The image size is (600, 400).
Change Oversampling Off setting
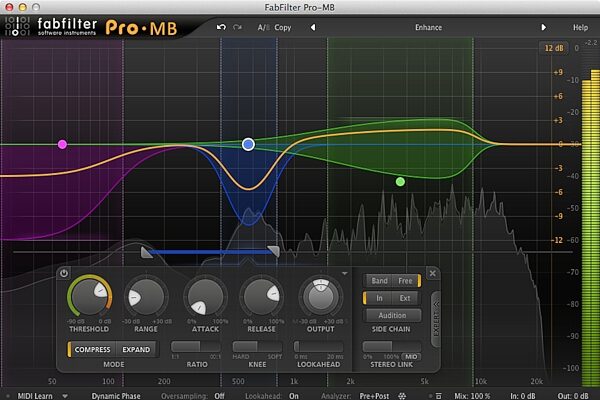pyautogui.click(x=219, y=396)
